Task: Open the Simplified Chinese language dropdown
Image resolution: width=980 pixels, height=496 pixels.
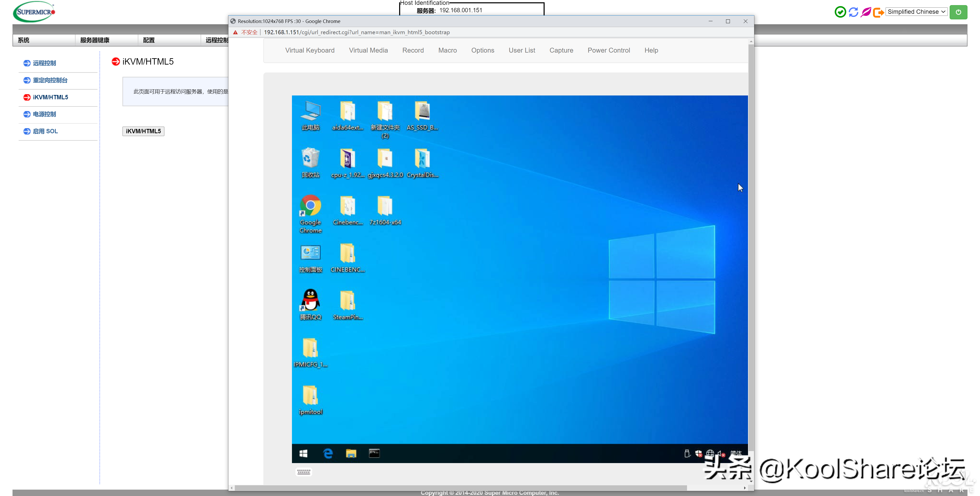Action: pyautogui.click(x=916, y=12)
